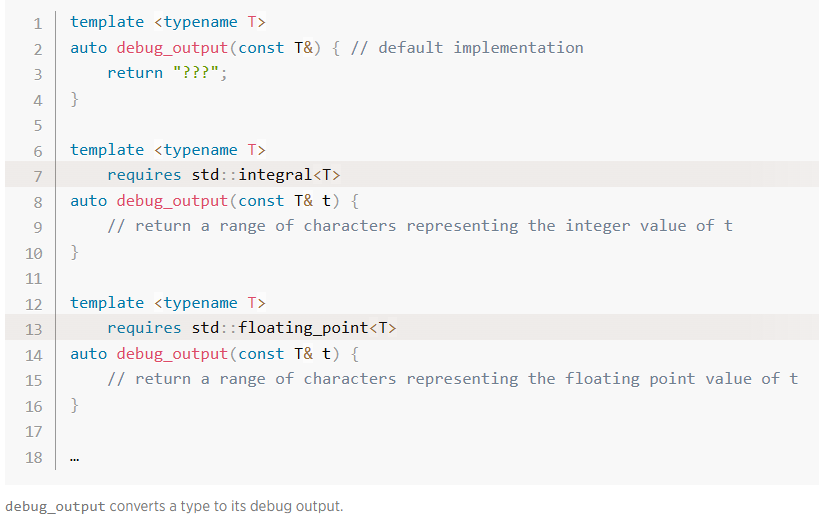Click the ellipsis on line 18
Screen dimensions: 819x520
pyautogui.click(x=75, y=458)
